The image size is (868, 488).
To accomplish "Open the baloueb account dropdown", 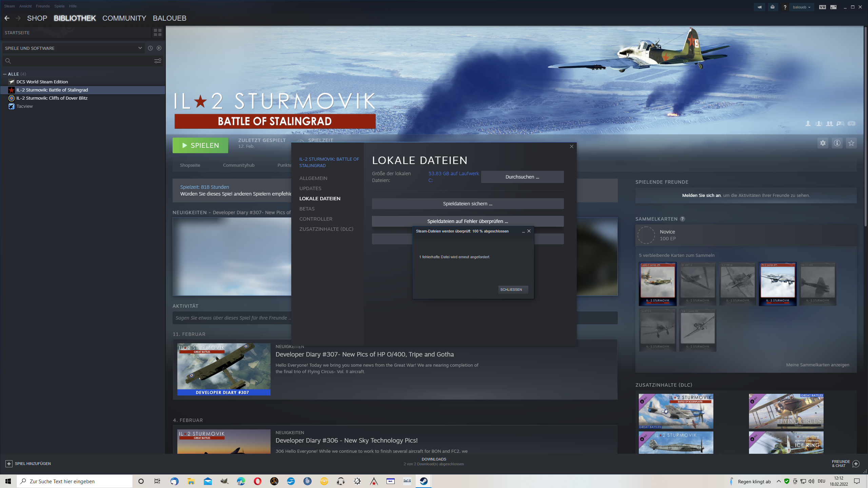I will [x=802, y=7].
